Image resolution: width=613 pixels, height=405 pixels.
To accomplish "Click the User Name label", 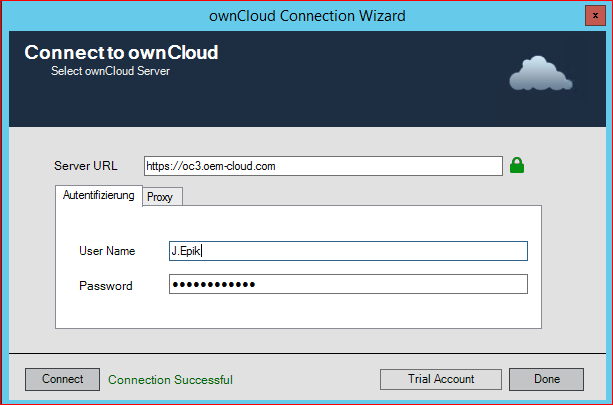I will [107, 251].
